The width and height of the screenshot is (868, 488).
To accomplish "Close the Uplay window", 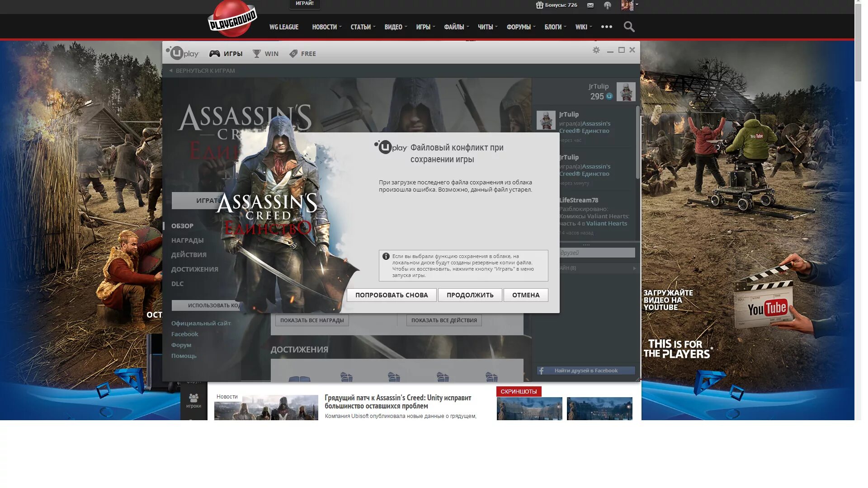I will tap(632, 50).
